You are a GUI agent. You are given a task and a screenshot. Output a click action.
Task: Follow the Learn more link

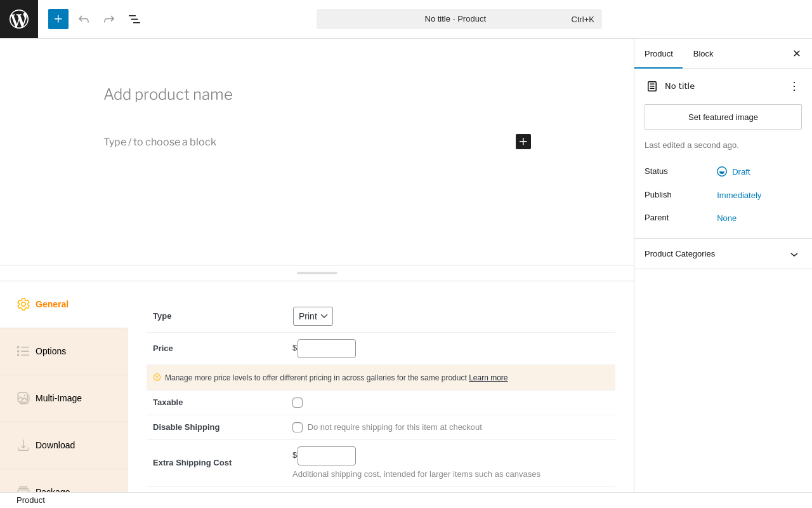(488, 378)
